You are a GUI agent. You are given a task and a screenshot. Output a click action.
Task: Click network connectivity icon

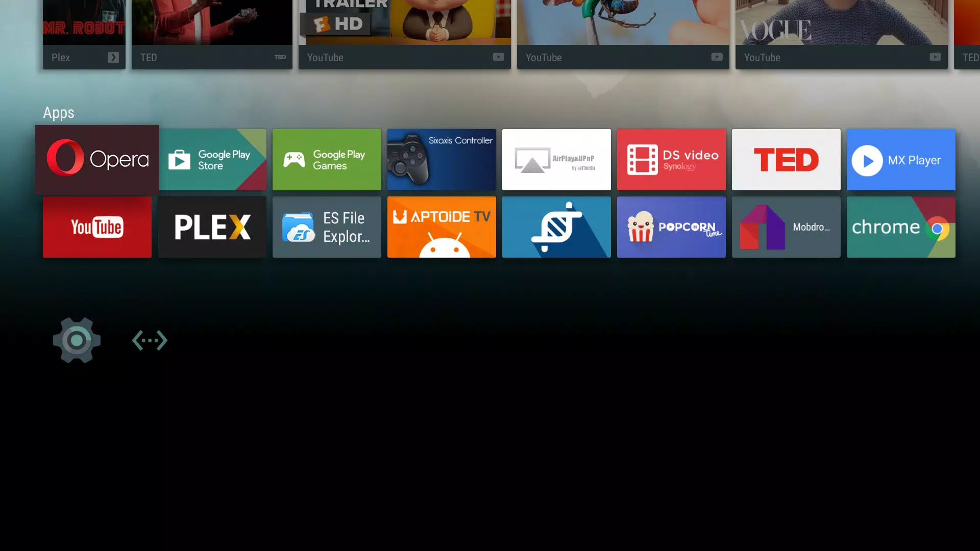pos(150,340)
